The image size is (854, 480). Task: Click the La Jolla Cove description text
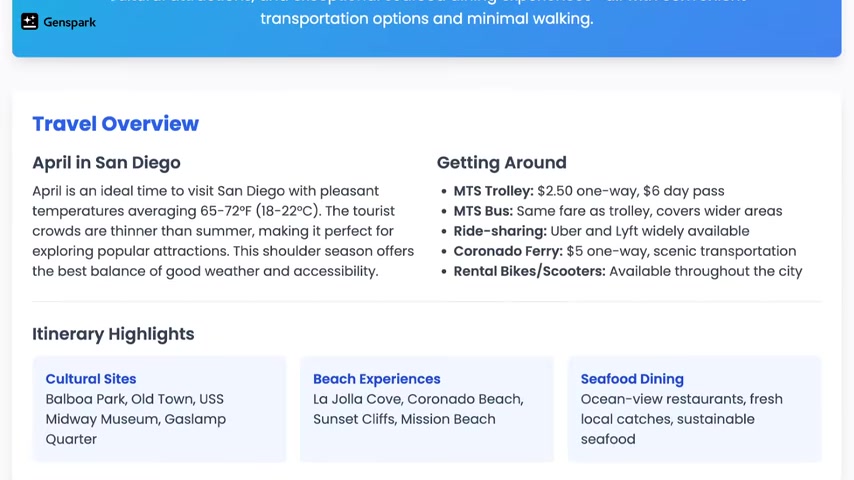coord(417,409)
